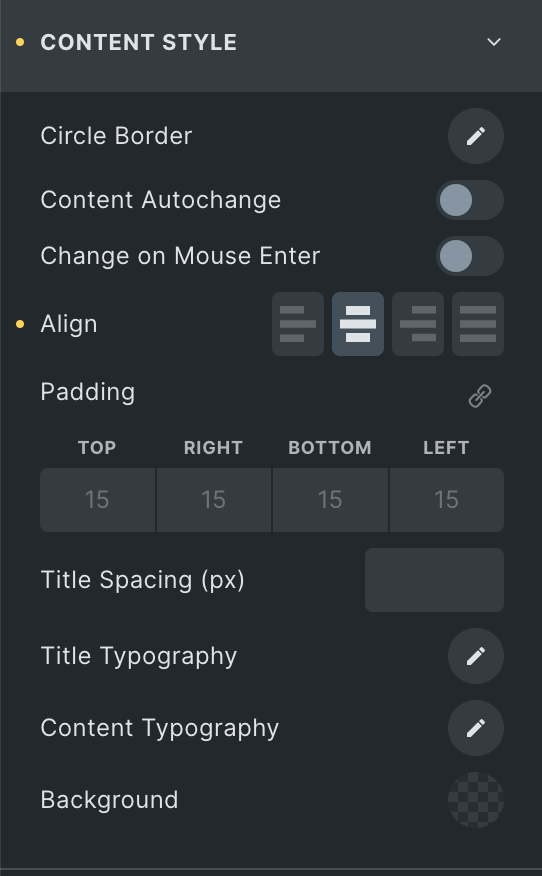
Task: Open Content Typography pencil editor
Action: tap(476, 728)
